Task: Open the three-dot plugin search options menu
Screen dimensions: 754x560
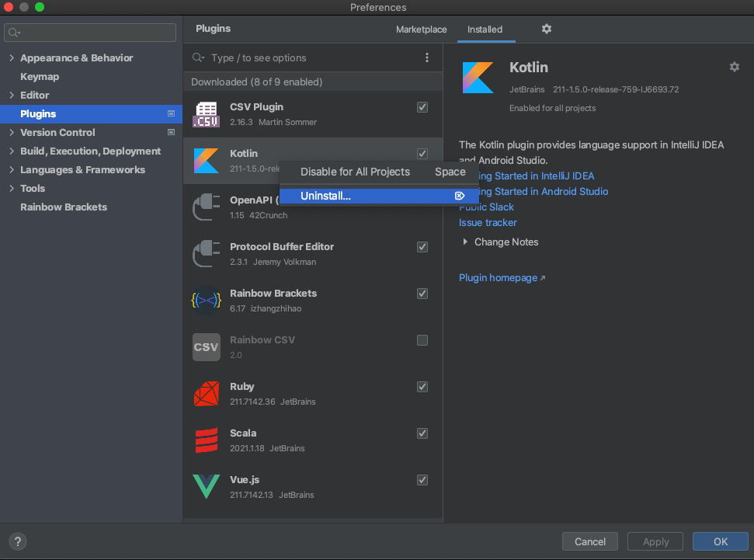Action: pyautogui.click(x=427, y=57)
